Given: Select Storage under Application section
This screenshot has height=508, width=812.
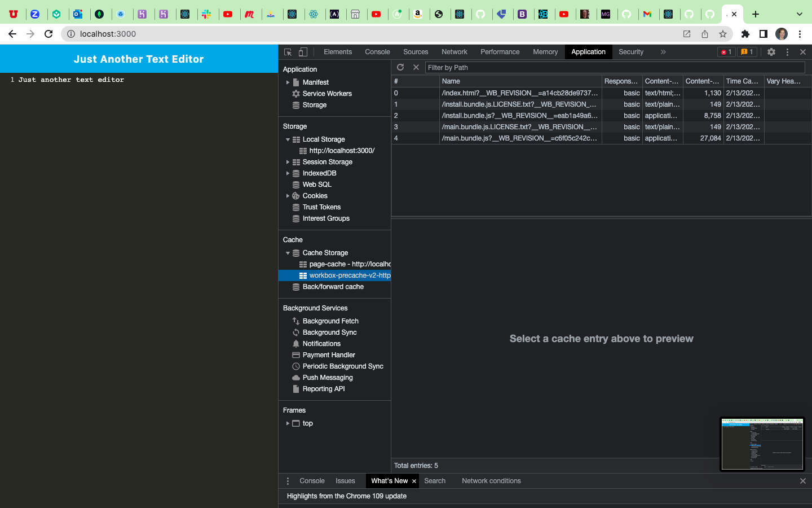Looking at the screenshot, I should (314, 105).
